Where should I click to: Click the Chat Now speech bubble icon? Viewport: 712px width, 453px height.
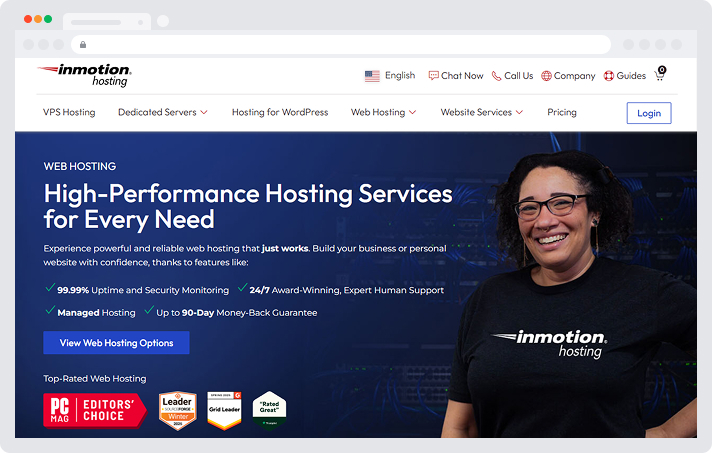tap(433, 76)
